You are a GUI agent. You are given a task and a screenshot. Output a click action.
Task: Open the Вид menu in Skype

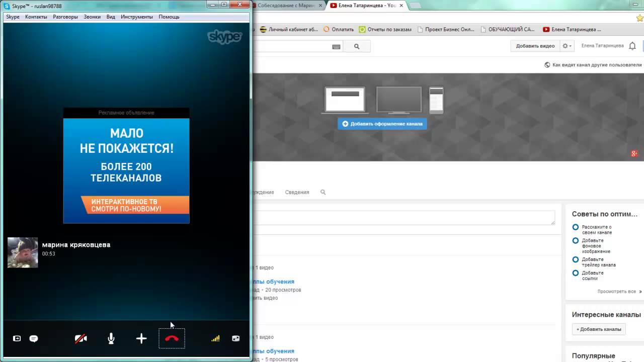[111, 17]
